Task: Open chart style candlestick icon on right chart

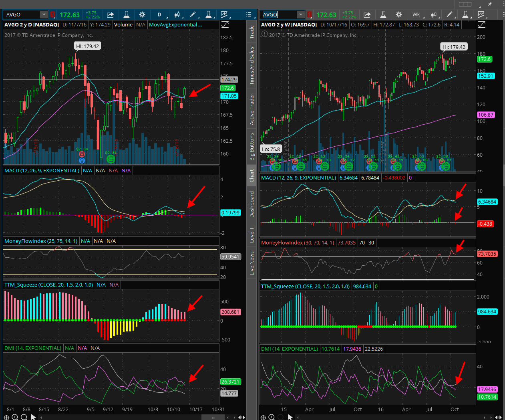Action: tap(433, 15)
